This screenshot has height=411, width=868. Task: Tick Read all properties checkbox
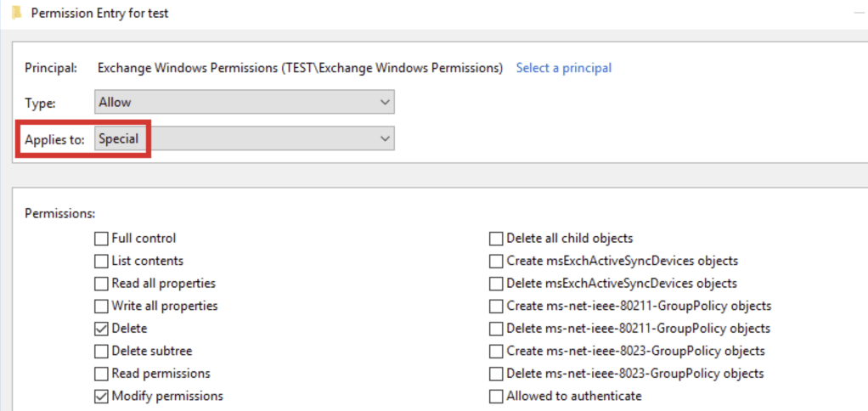[102, 284]
